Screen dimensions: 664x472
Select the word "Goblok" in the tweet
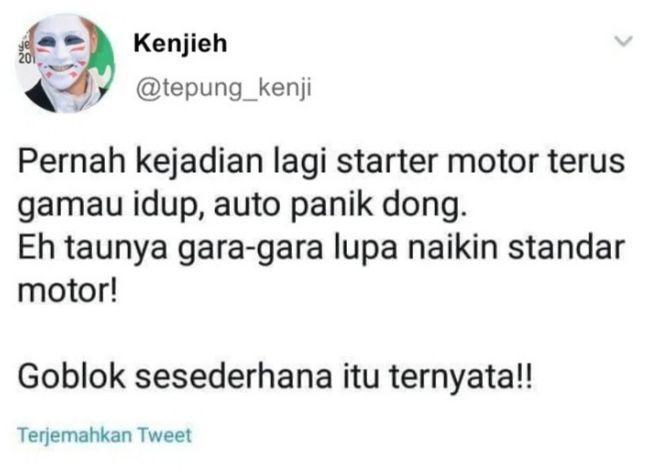pyautogui.click(x=72, y=376)
